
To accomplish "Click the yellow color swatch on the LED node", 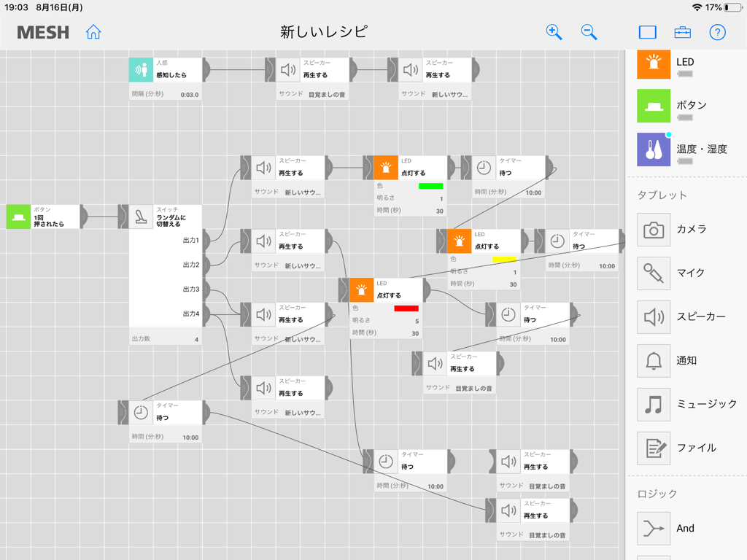I will [x=504, y=260].
